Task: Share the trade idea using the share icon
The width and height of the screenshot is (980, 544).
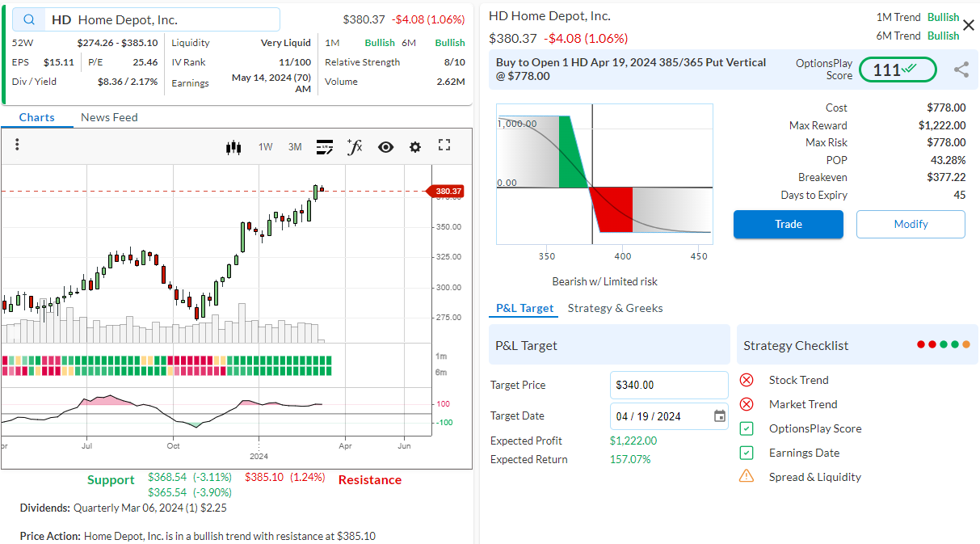Action: pos(961,70)
